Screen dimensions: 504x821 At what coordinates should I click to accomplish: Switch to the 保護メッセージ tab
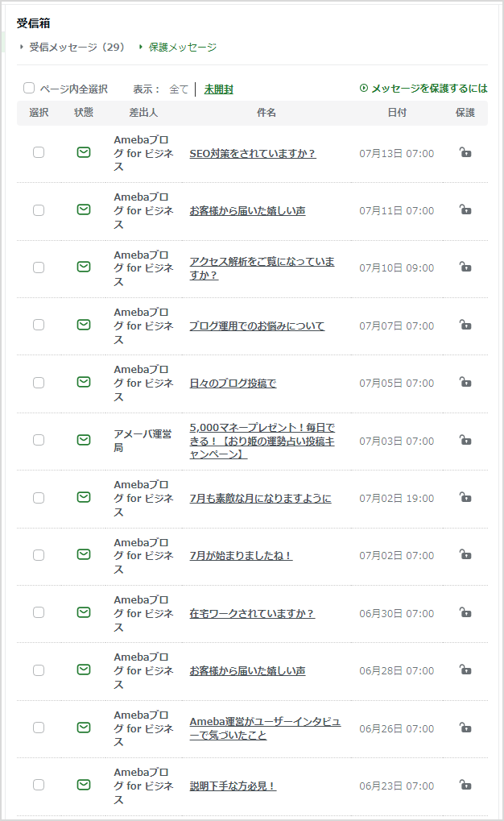[x=182, y=47]
